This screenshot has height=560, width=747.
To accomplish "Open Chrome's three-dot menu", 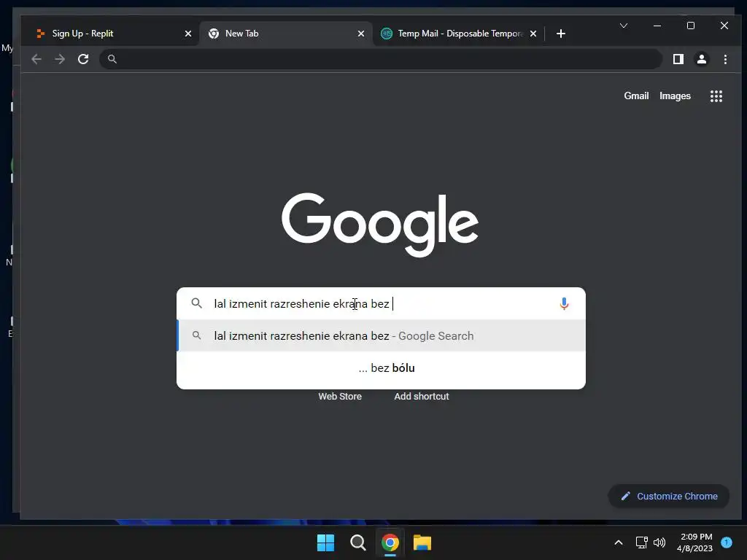I will click(x=725, y=59).
